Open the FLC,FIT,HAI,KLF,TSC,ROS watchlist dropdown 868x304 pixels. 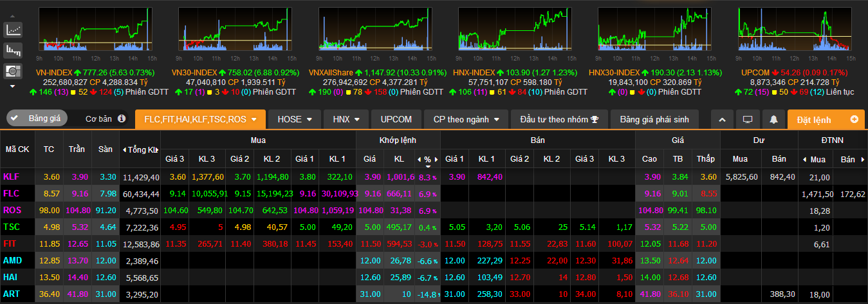pos(201,119)
